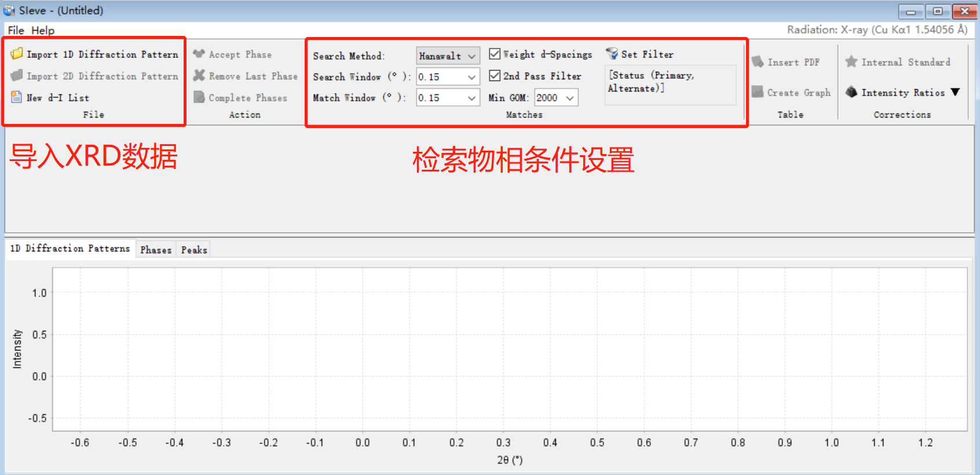The image size is (980, 475).
Task: Open the Min GOM dropdown
Action: [x=570, y=98]
